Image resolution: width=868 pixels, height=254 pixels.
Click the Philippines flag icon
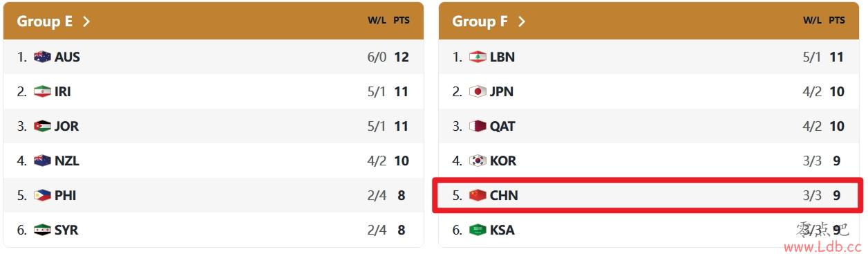pyautogui.click(x=42, y=195)
